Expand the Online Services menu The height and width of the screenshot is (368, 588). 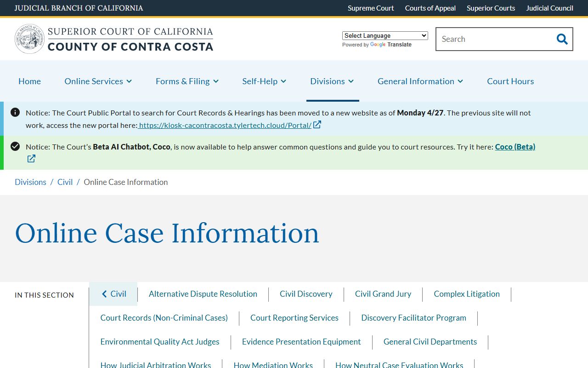[x=98, y=81]
